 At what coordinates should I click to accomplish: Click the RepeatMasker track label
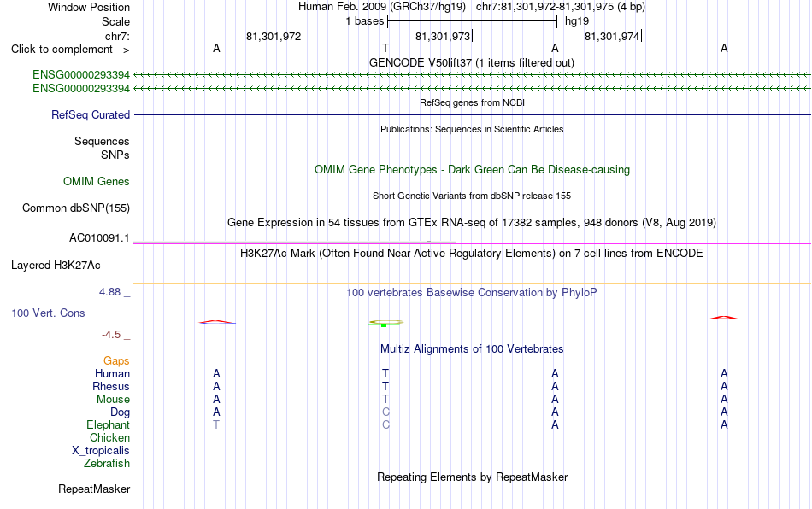pyautogui.click(x=94, y=489)
